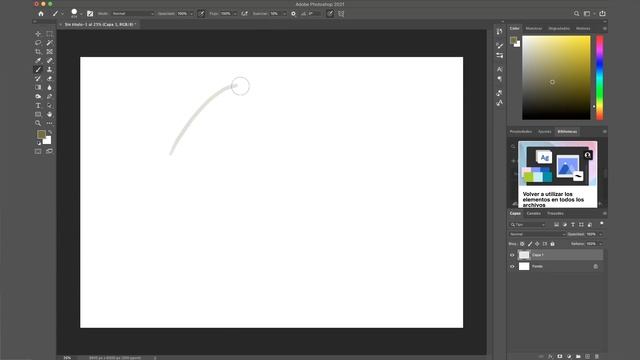Pick a color in the color field

[556, 78]
